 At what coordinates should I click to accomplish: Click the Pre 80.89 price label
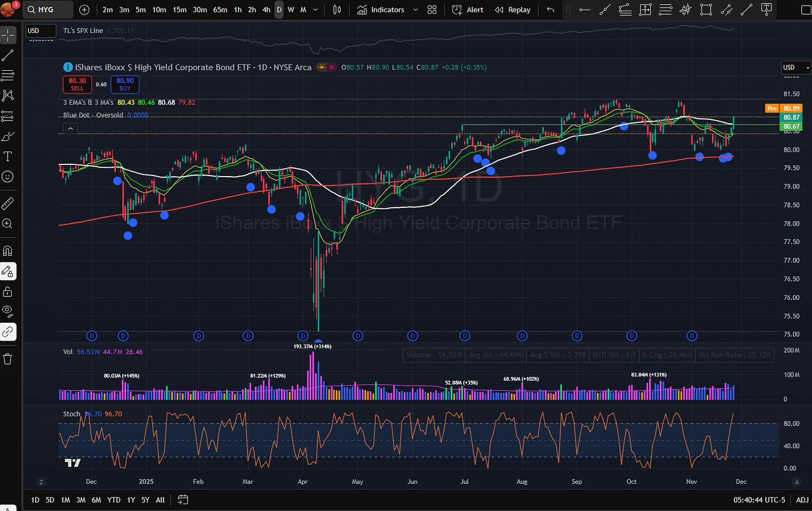point(784,108)
